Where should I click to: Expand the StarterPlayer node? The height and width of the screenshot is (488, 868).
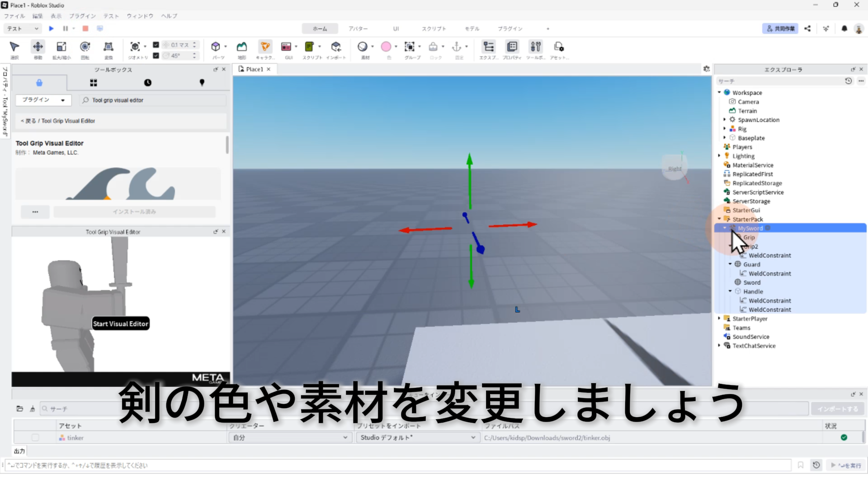(x=719, y=319)
